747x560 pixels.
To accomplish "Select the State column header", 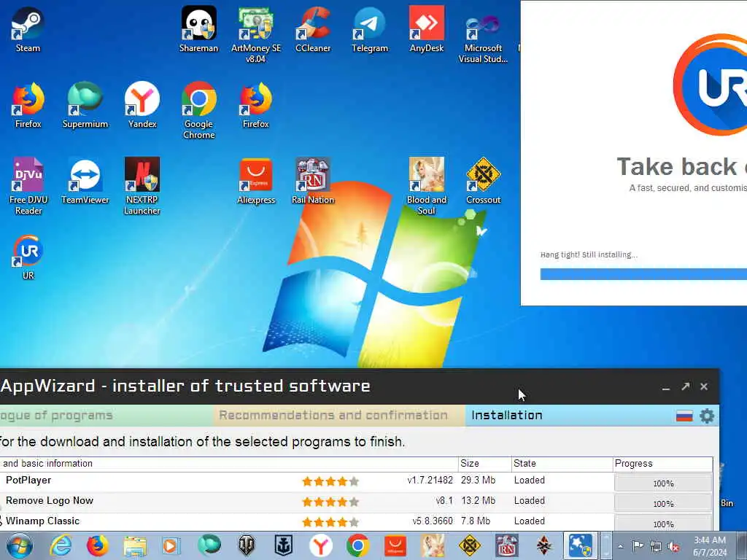I will click(561, 463).
